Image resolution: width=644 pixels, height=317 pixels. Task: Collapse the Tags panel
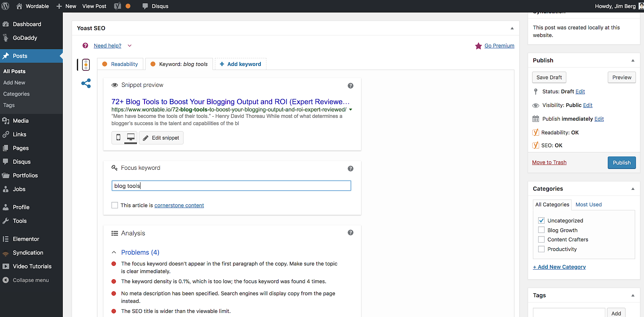633,295
